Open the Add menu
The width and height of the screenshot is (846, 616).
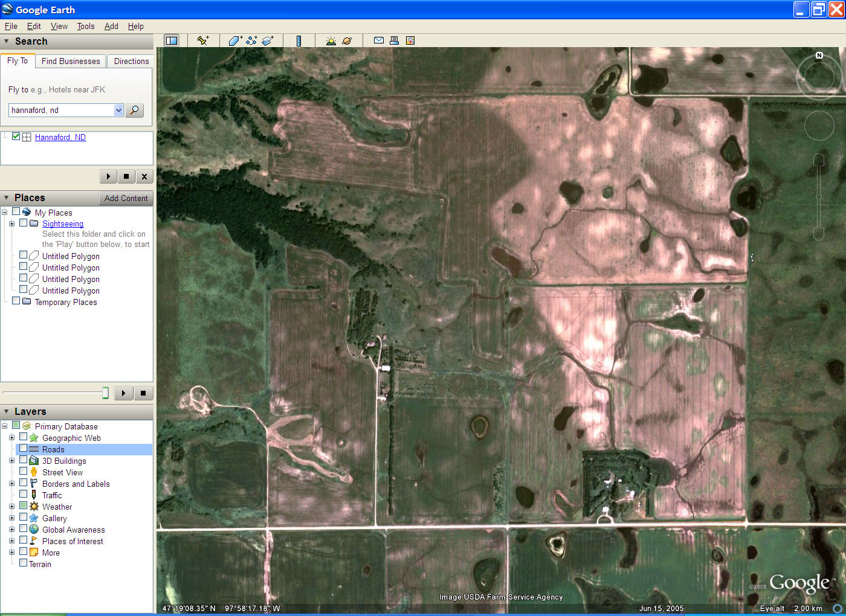[x=111, y=26]
